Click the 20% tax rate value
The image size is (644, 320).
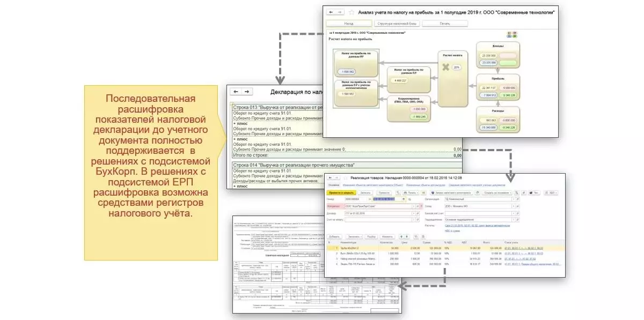pyautogui.click(x=456, y=68)
